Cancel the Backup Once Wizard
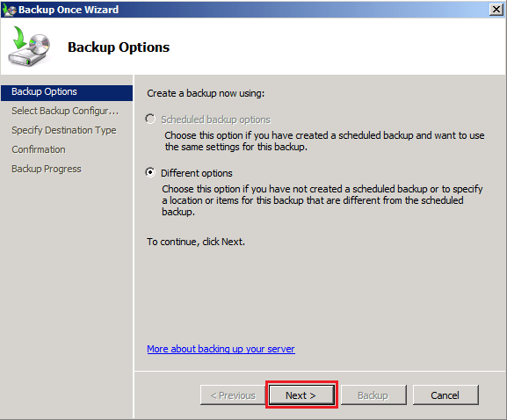This screenshot has width=507, height=420. tap(445, 395)
